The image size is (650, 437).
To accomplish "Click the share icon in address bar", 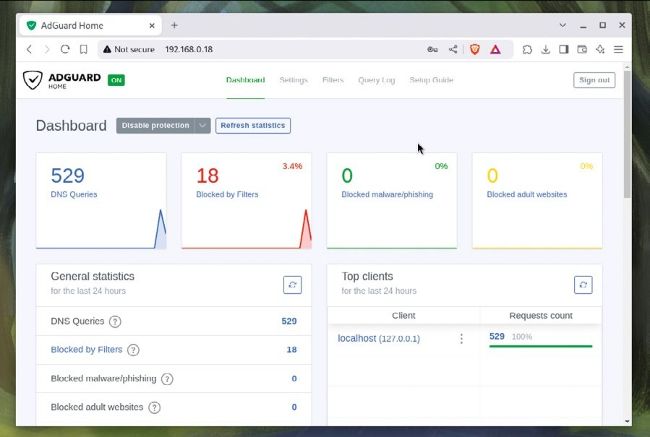I will pyautogui.click(x=453, y=49).
